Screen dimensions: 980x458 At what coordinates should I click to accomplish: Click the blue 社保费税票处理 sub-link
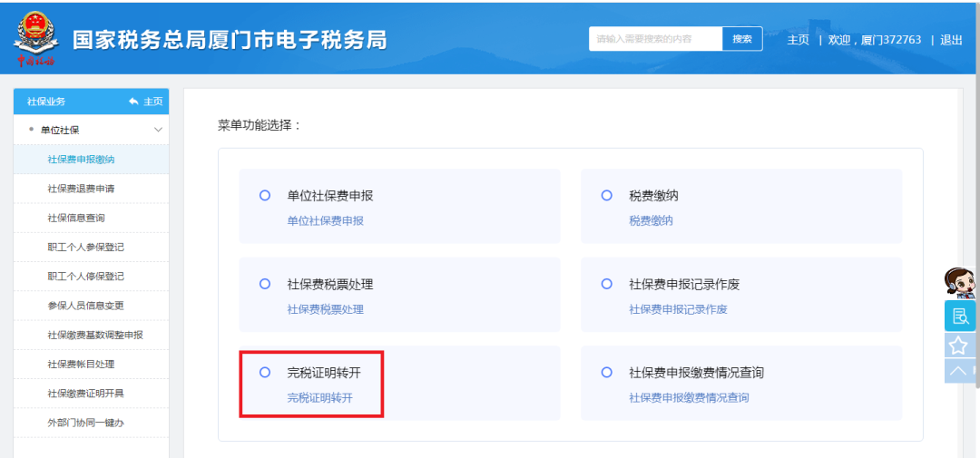(325, 309)
